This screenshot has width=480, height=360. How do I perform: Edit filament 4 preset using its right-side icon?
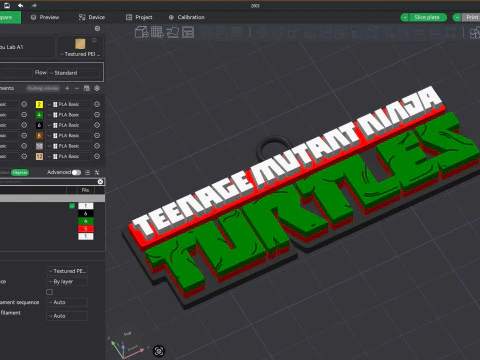97,115
